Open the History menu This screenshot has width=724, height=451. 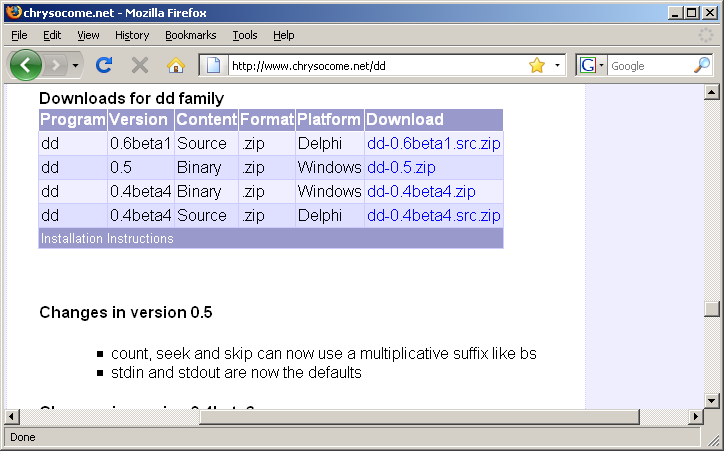point(132,35)
